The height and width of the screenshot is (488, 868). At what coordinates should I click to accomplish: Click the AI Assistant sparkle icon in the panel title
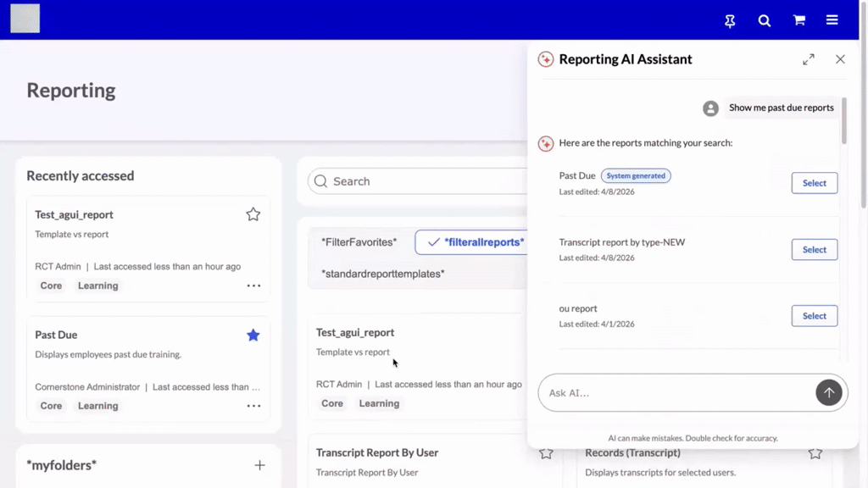[x=545, y=59]
